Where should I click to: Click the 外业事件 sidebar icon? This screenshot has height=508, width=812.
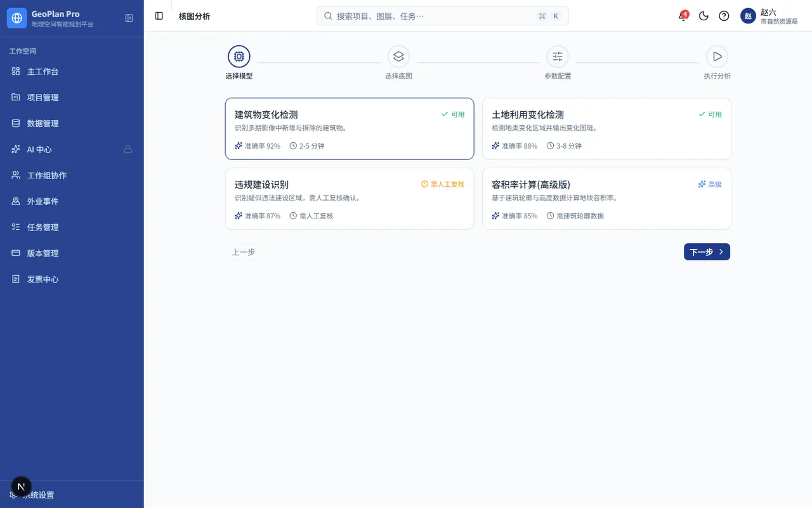click(16, 201)
